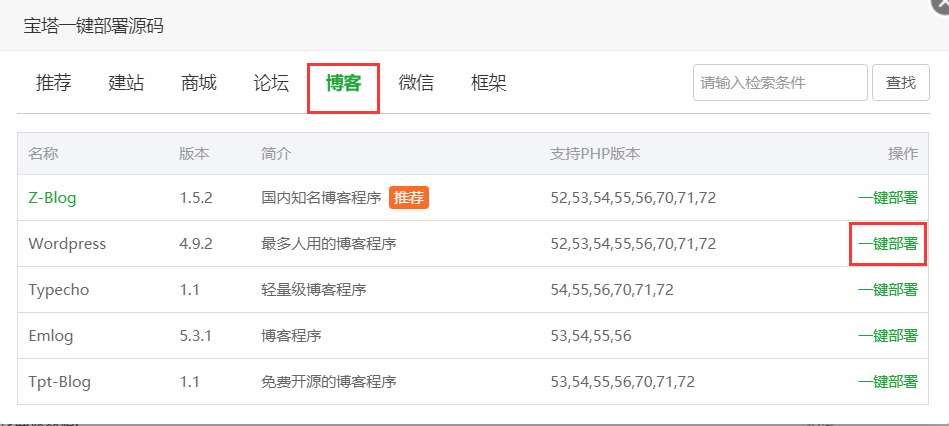Switch to the 建站 tab
This screenshot has height=426, width=949.
(x=126, y=83)
